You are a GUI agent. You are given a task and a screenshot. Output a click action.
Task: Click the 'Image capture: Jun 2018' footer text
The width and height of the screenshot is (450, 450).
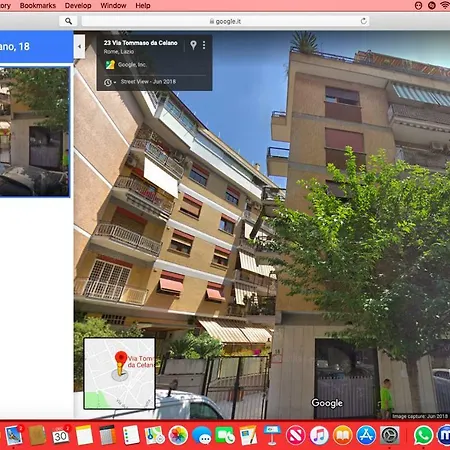pos(420,416)
